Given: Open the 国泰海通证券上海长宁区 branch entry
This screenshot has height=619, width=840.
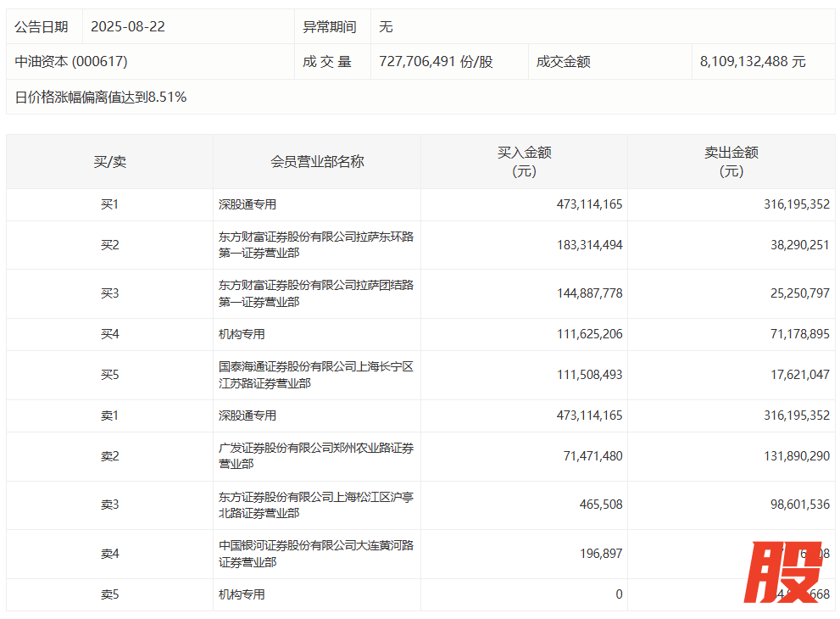Looking at the screenshot, I should tap(315, 375).
